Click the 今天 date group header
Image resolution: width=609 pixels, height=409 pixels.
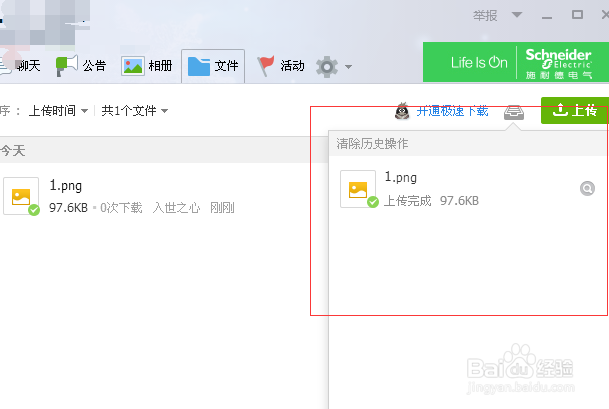point(13,151)
